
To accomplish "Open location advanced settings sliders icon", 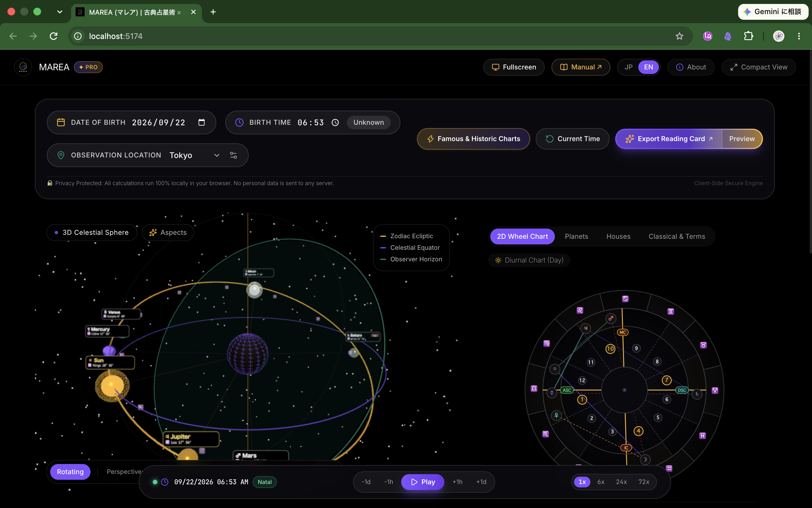I will [233, 155].
